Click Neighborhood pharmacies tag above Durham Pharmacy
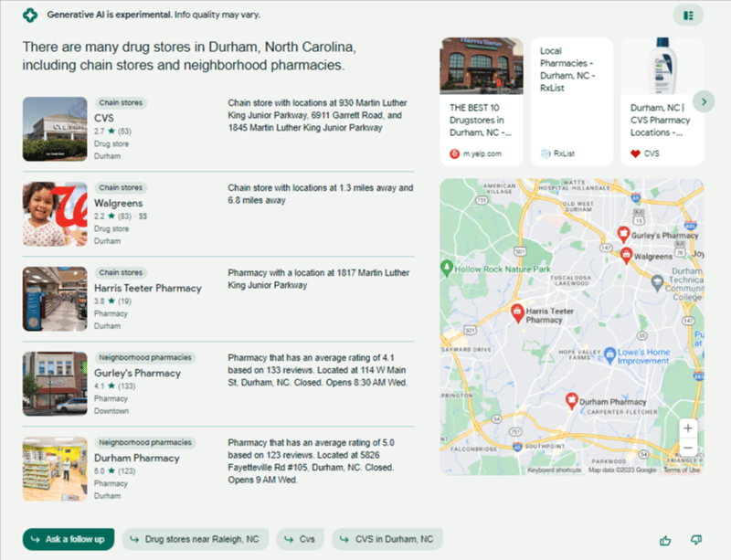Viewport: 731px width, 560px height. (145, 442)
